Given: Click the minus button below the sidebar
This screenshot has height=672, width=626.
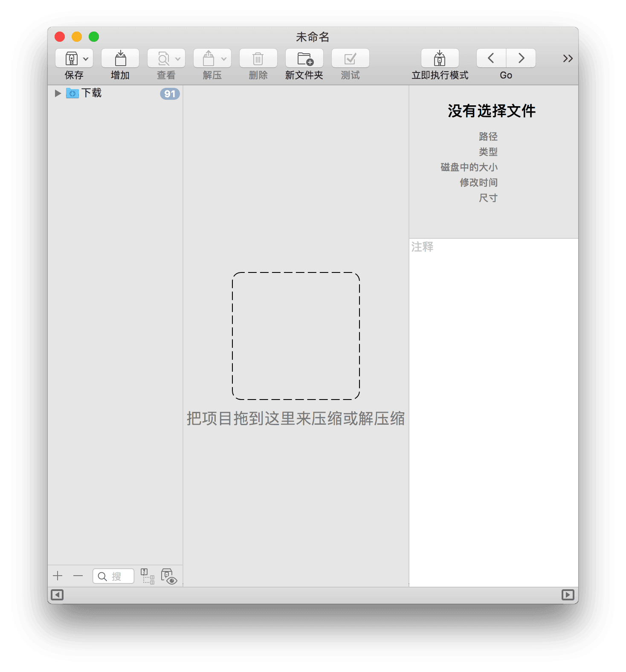Looking at the screenshot, I should click(x=78, y=576).
